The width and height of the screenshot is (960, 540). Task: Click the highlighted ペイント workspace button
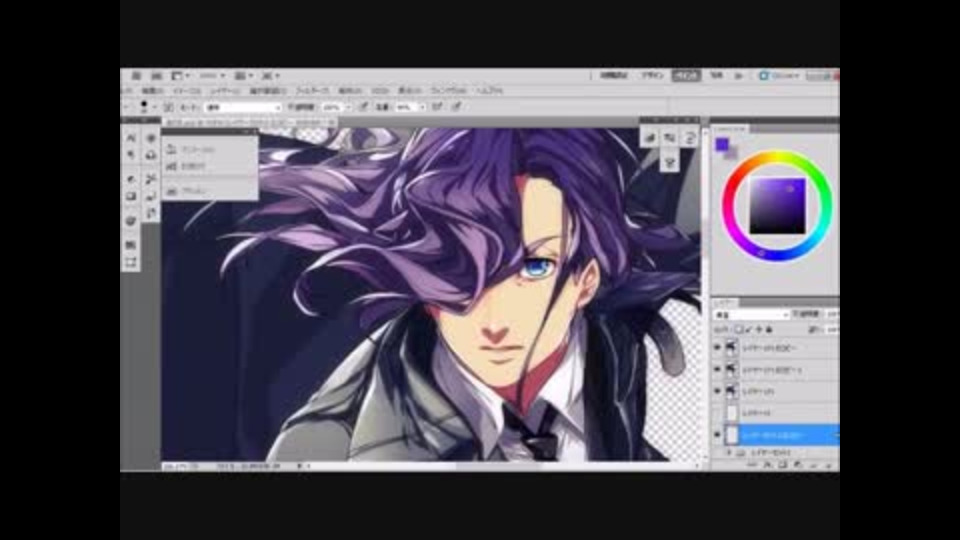pyautogui.click(x=686, y=75)
